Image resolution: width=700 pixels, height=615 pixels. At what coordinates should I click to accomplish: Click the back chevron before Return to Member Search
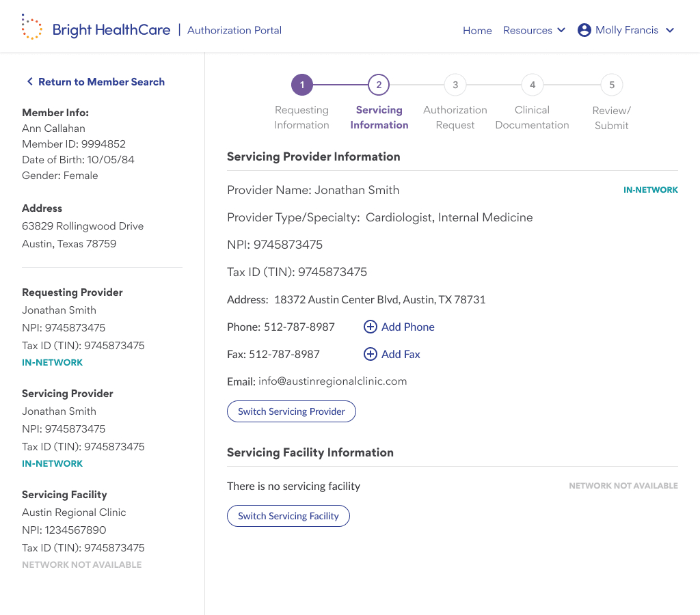tap(30, 81)
